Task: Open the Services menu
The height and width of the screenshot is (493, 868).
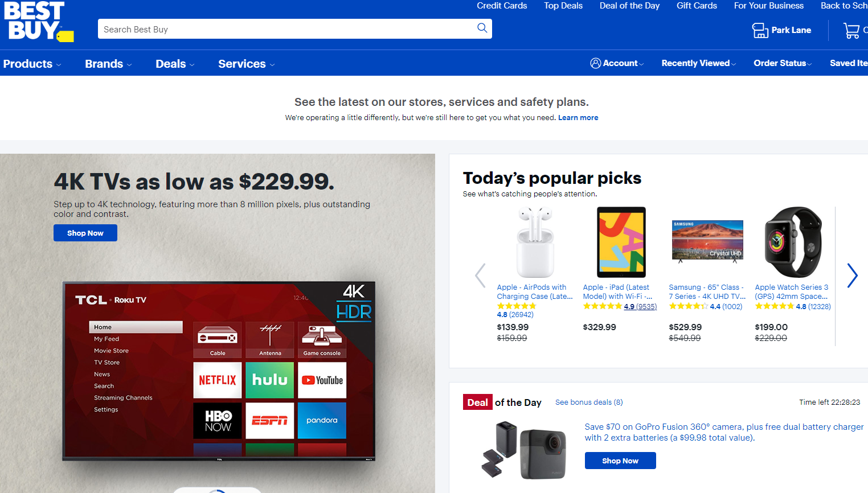Action: [x=246, y=64]
